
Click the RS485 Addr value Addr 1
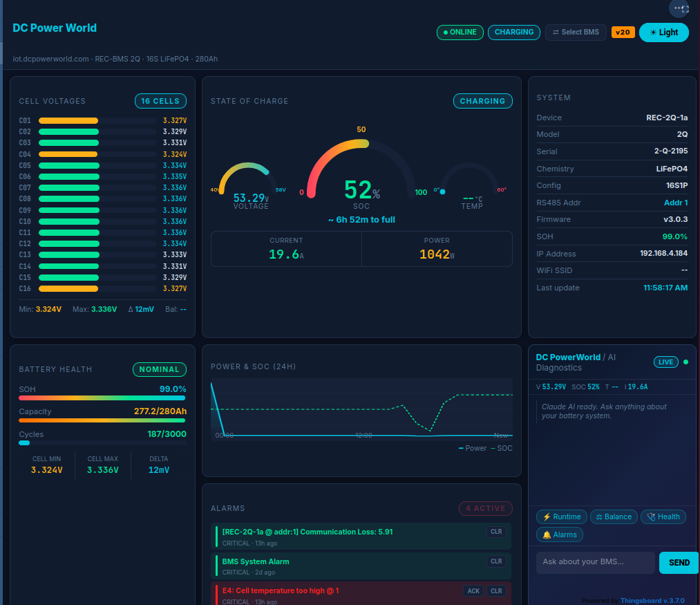tap(675, 203)
